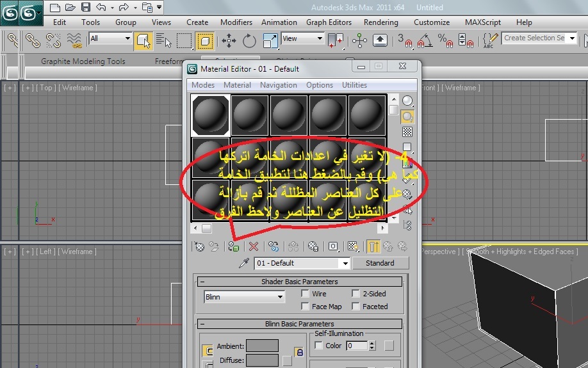The width and height of the screenshot is (588, 368).
Task: Pick material from object with eyedropper
Action: pyautogui.click(x=244, y=263)
